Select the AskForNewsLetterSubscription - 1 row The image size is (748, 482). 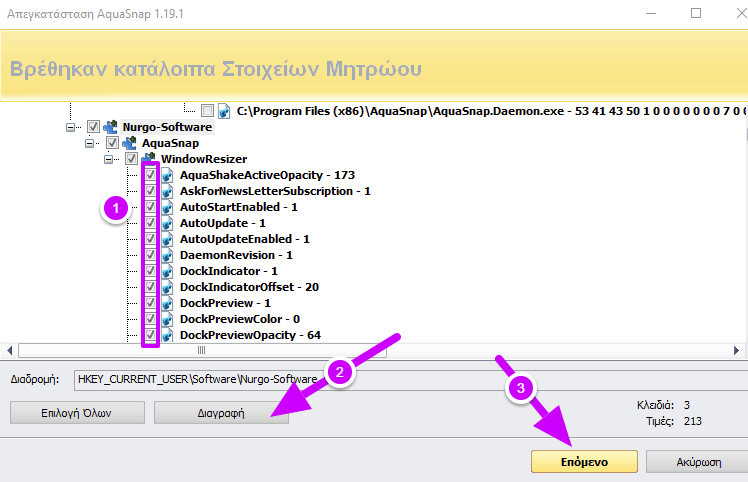click(275, 191)
